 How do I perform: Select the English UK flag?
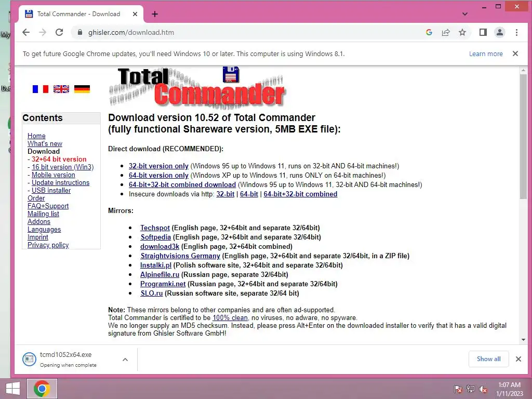[61, 89]
